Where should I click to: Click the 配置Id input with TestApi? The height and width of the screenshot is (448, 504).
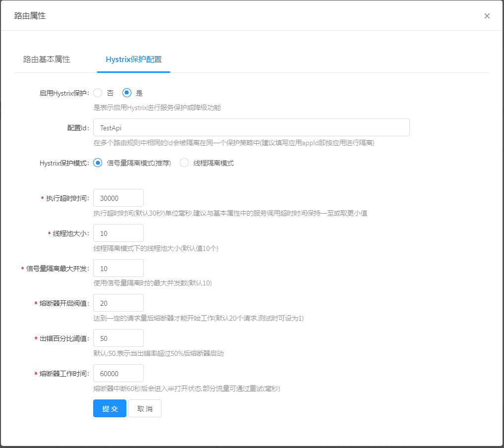pyautogui.click(x=251, y=127)
